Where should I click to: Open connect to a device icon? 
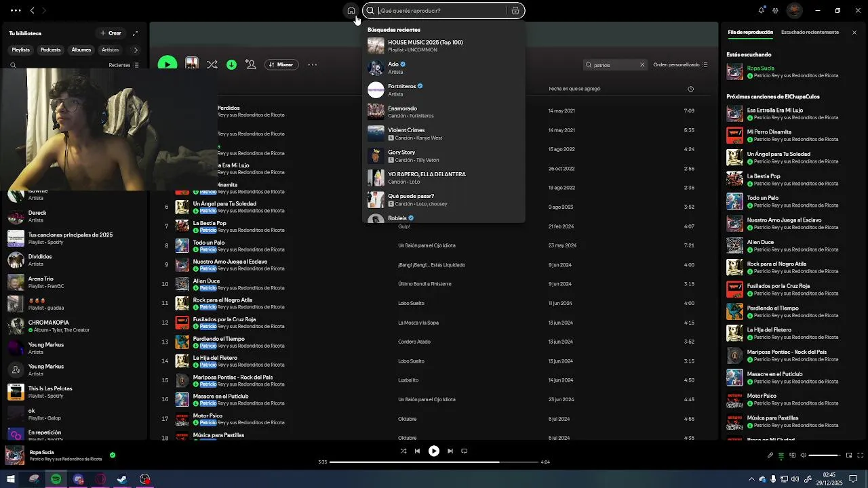point(792,455)
